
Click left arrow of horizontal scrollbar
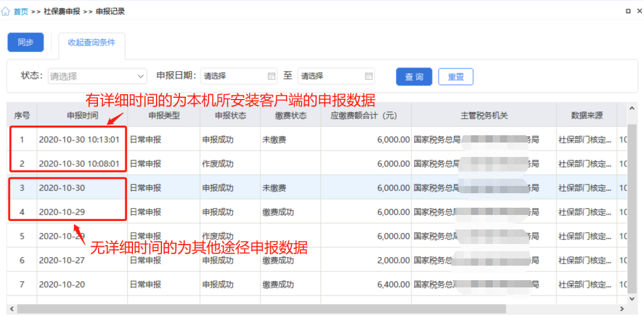pyautogui.click(x=12, y=309)
